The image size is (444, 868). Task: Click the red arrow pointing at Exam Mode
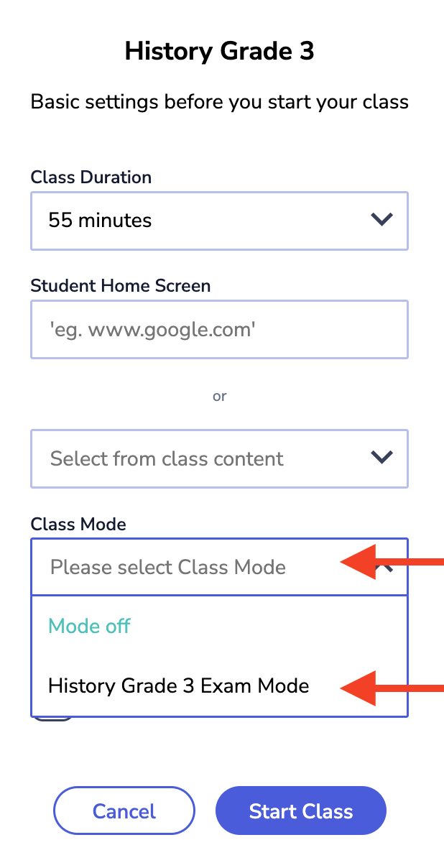click(x=392, y=687)
